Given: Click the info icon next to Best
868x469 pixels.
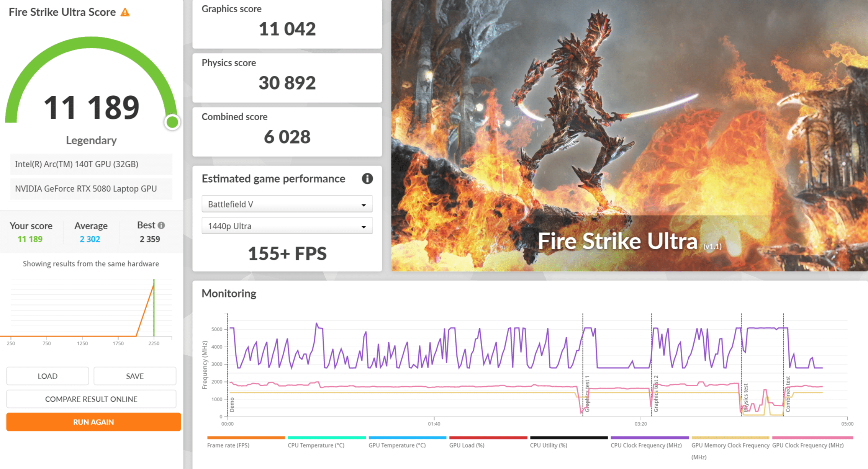Looking at the screenshot, I should tap(162, 226).
